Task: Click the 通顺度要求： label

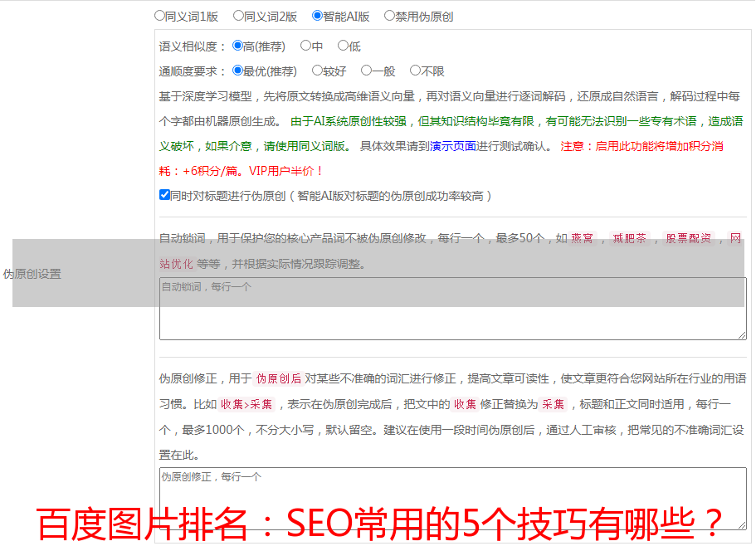Action: pyautogui.click(x=193, y=72)
